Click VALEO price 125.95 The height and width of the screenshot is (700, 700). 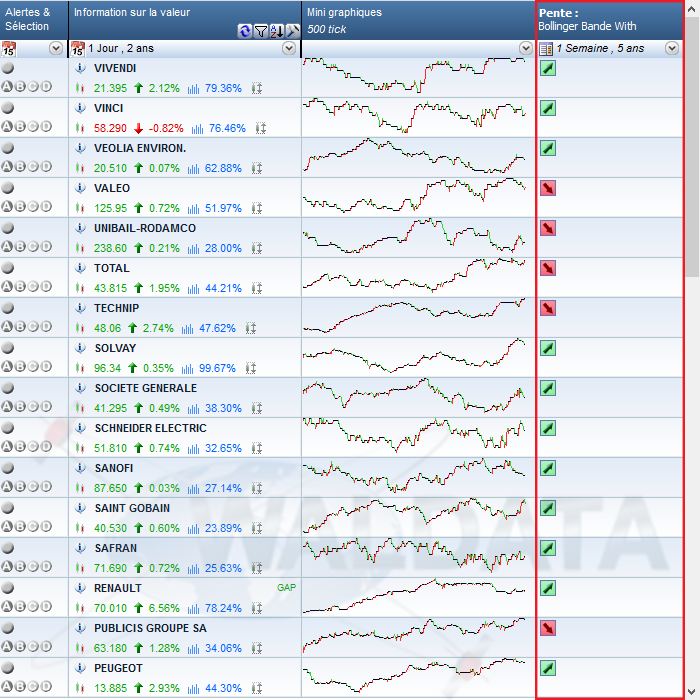110,208
